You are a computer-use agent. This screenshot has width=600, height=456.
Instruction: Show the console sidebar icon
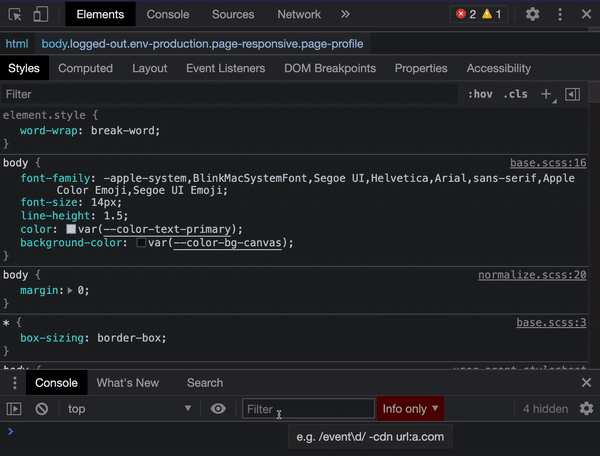(x=14, y=409)
